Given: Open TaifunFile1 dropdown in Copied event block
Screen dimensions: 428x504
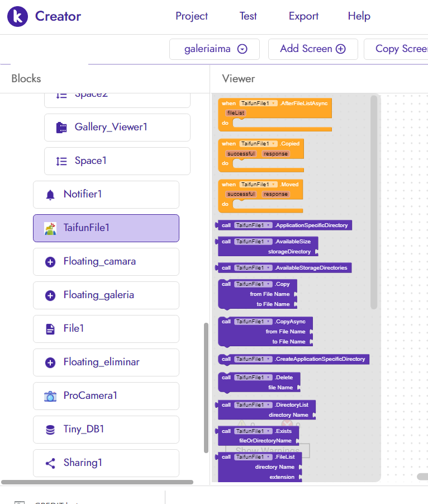Looking at the screenshot, I should point(258,144).
